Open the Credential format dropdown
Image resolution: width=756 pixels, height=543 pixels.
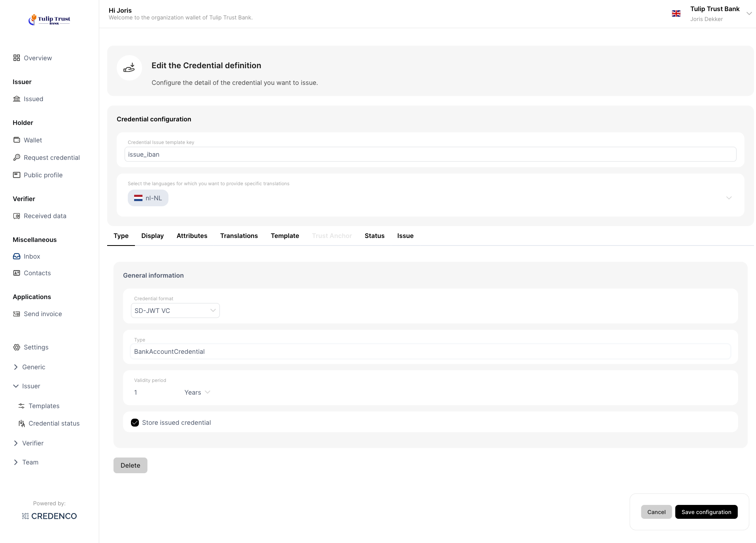(175, 311)
